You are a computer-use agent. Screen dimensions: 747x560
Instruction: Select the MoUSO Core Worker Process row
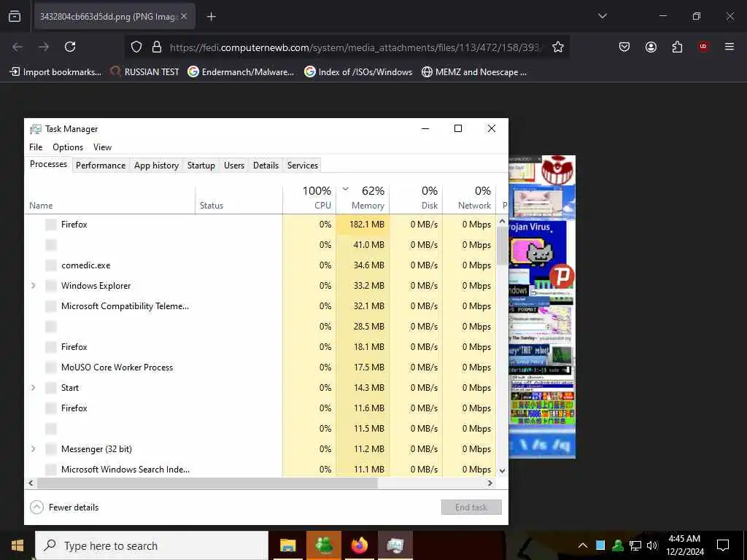pos(260,367)
